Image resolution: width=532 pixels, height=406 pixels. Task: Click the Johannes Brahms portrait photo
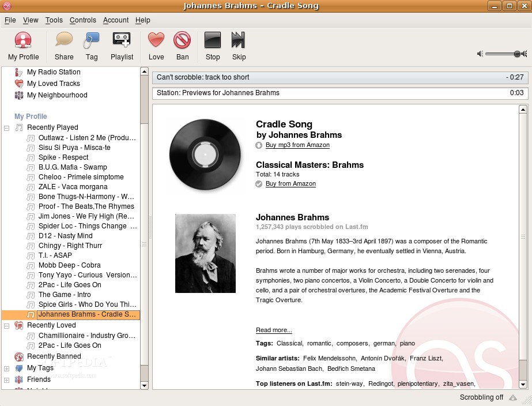point(205,253)
